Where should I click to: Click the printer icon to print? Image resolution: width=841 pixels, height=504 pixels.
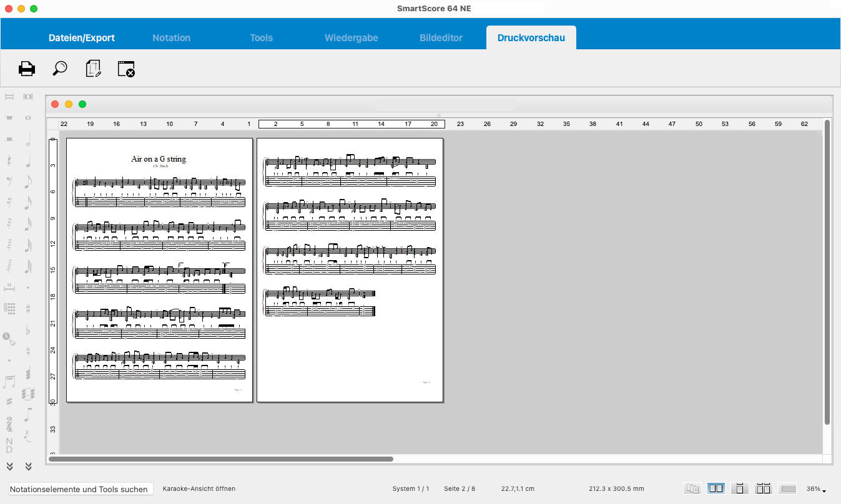[x=27, y=69]
